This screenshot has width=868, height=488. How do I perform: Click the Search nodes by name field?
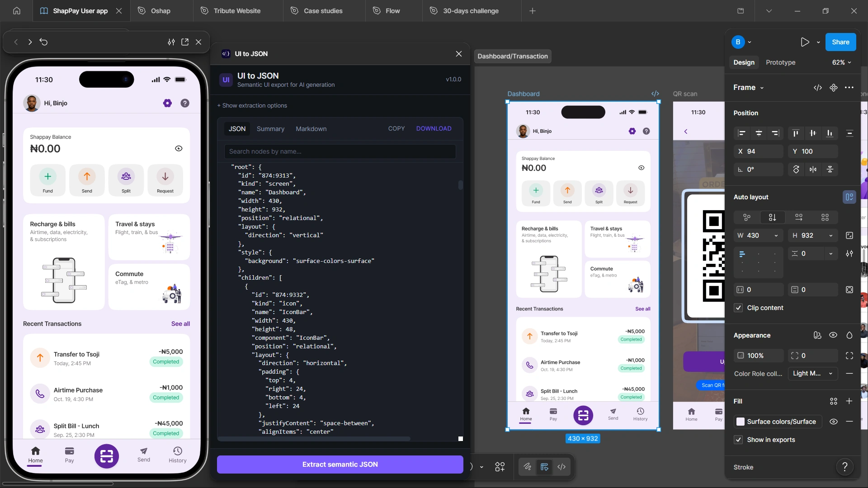coord(340,151)
